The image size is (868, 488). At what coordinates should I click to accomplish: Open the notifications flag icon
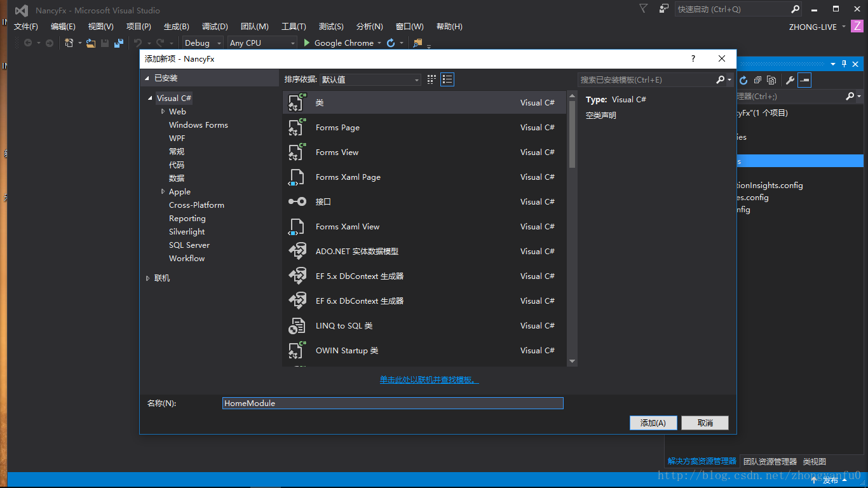pos(644,9)
